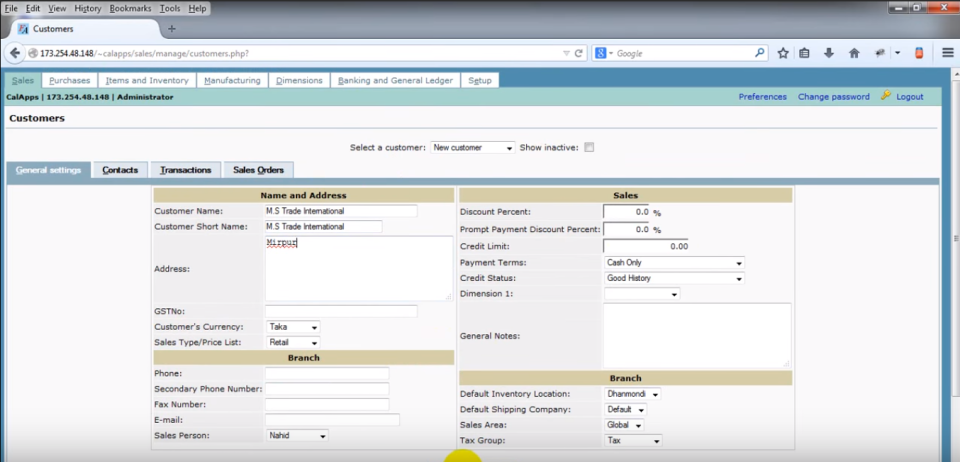960x462 pixels.
Task: Click the reload page icon in address bar
Action: 579,53
